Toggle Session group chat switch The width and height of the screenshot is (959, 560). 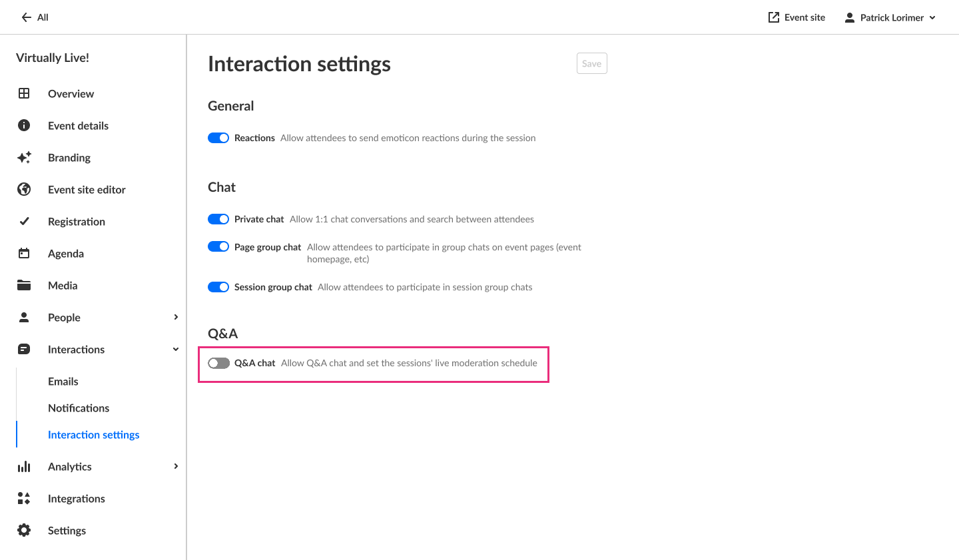pos(218,287)
